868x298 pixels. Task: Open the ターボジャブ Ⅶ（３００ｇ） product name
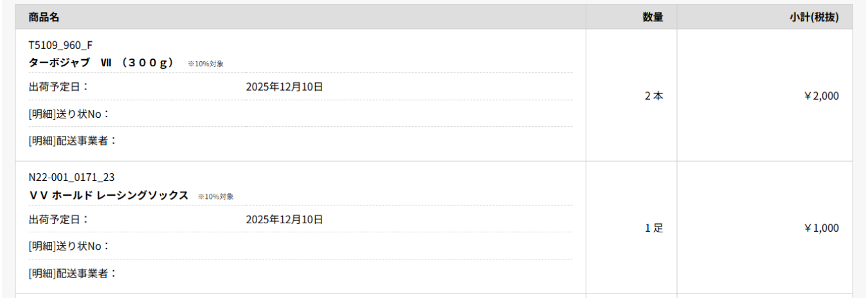tap(102, 62)
